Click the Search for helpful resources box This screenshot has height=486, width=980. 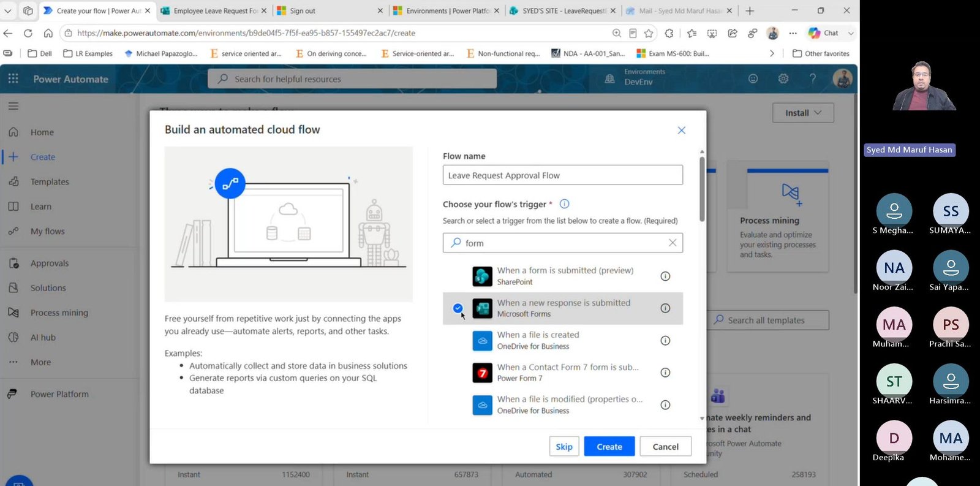pyautogui.click(x=352, y=79)
